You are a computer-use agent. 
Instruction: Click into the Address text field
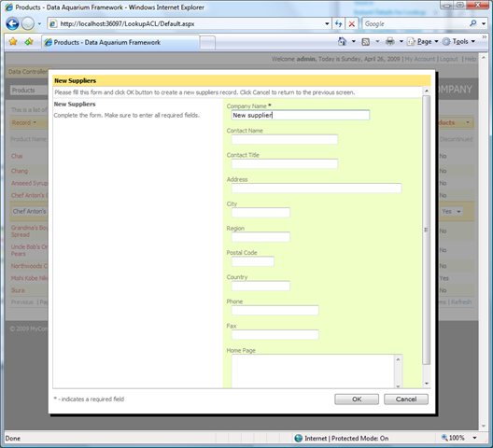(317, 188)
